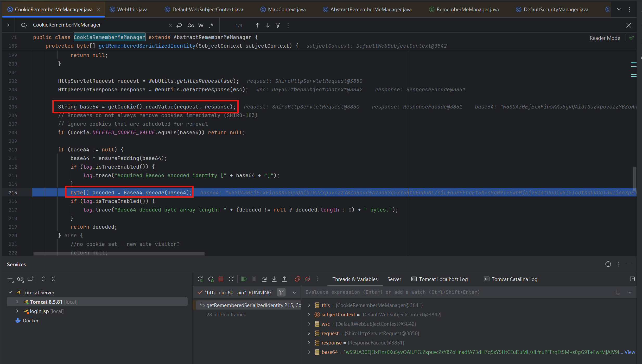Jump to next search occurrence arrow

[268, 25]
